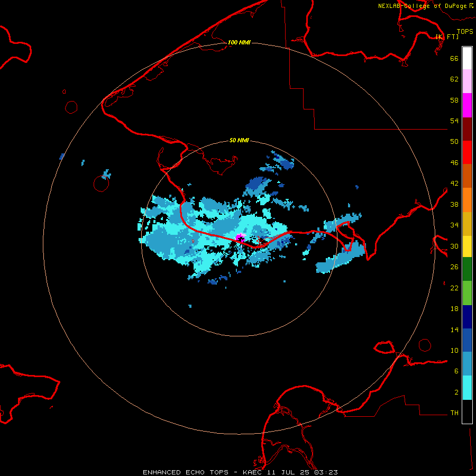476x476 pixels.
Task: Click the magenta high echo top near radar center
Action: click(x=240, y=238)
